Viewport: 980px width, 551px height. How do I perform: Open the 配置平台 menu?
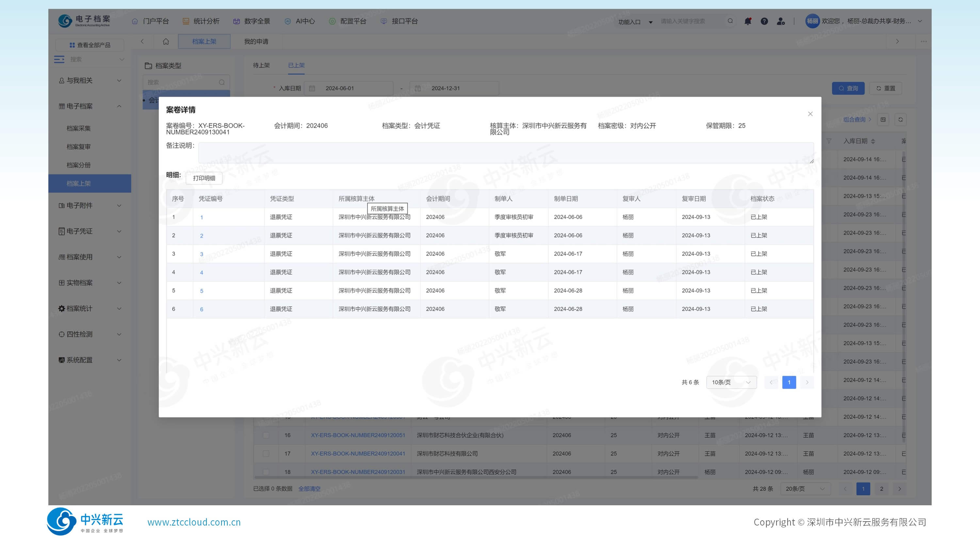348,21
